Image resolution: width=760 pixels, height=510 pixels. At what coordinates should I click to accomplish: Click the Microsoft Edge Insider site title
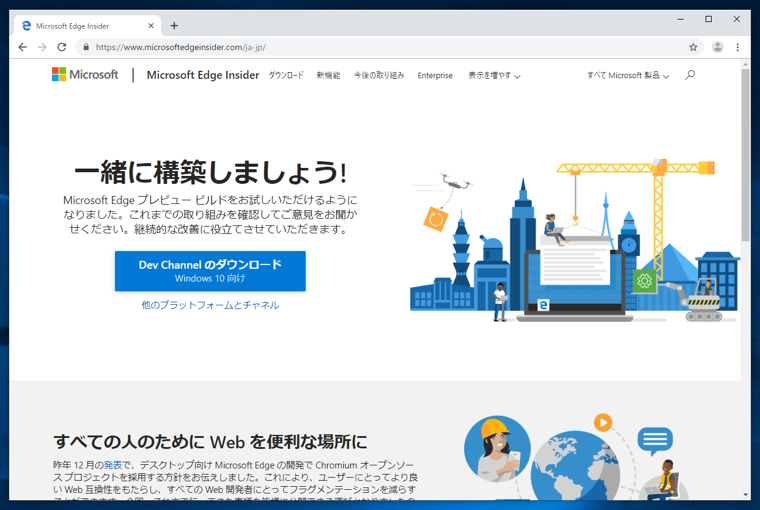(203, 75)
